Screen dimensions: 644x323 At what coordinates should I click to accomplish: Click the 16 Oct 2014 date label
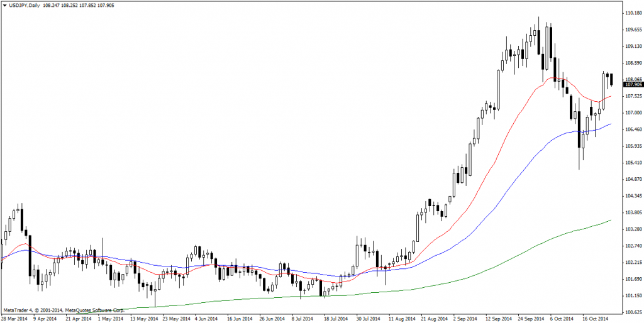click(x=596, y=319)
